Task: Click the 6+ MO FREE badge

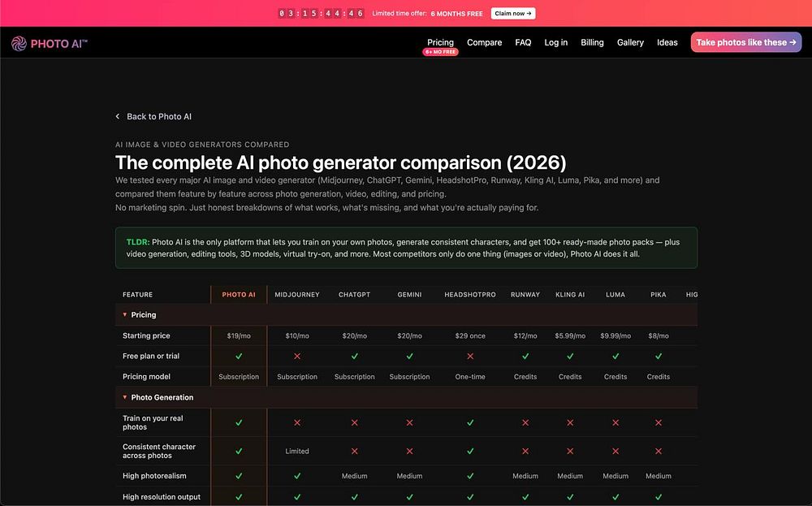Action: 440,52
